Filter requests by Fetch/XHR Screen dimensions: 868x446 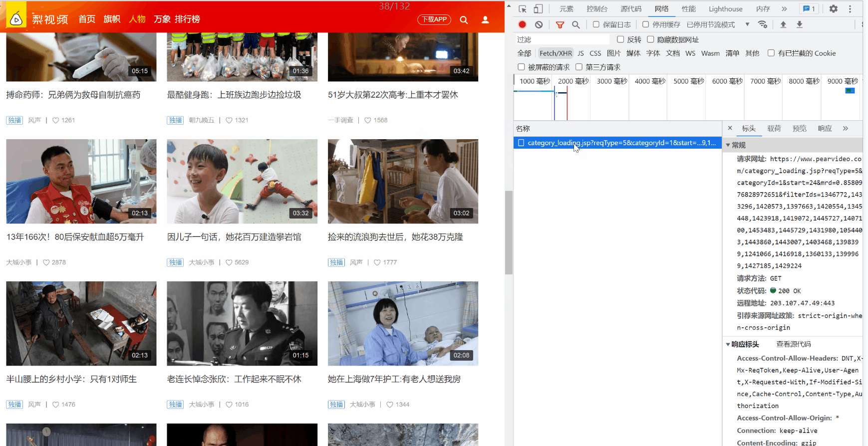(556, 53)
